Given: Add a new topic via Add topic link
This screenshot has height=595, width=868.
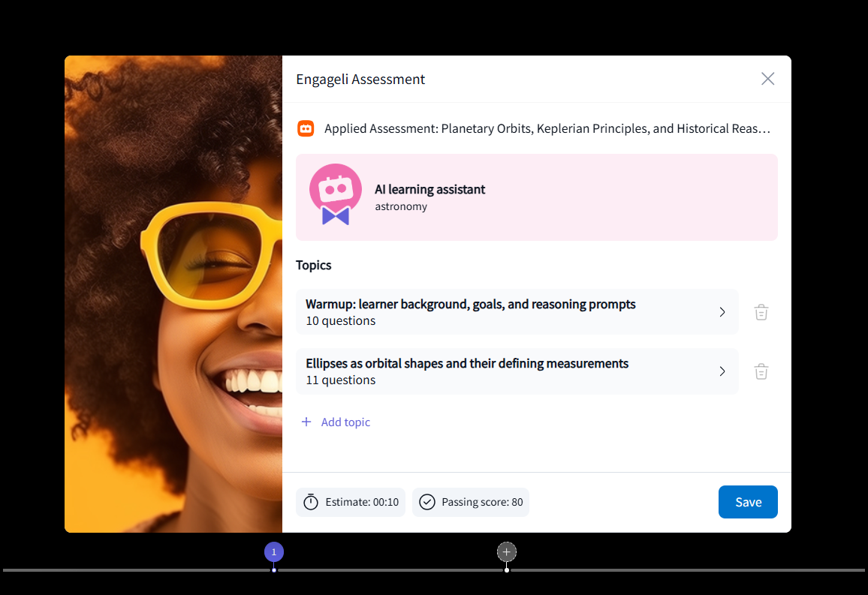Looking at the screenshot, I should pos(336,422).
